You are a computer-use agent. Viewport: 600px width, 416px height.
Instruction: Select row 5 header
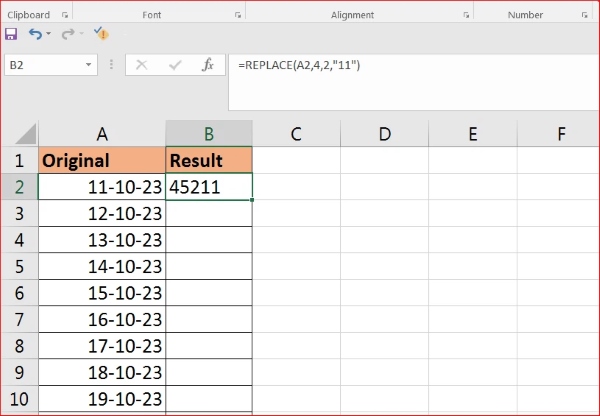(x=19, y=267)
